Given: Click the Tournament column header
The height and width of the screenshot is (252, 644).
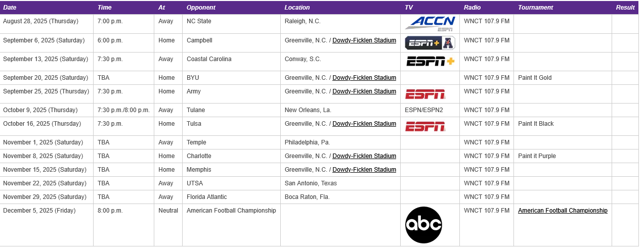Looking at the screenshot, I should coord(535,8).
